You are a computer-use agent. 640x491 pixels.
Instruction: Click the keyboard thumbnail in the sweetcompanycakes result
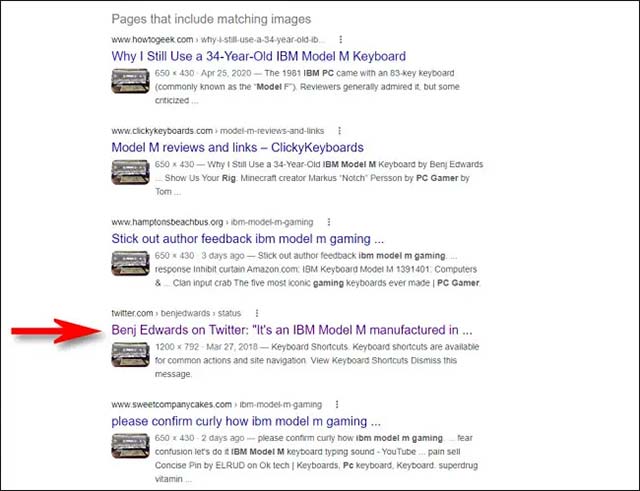(x=130, y=446)
